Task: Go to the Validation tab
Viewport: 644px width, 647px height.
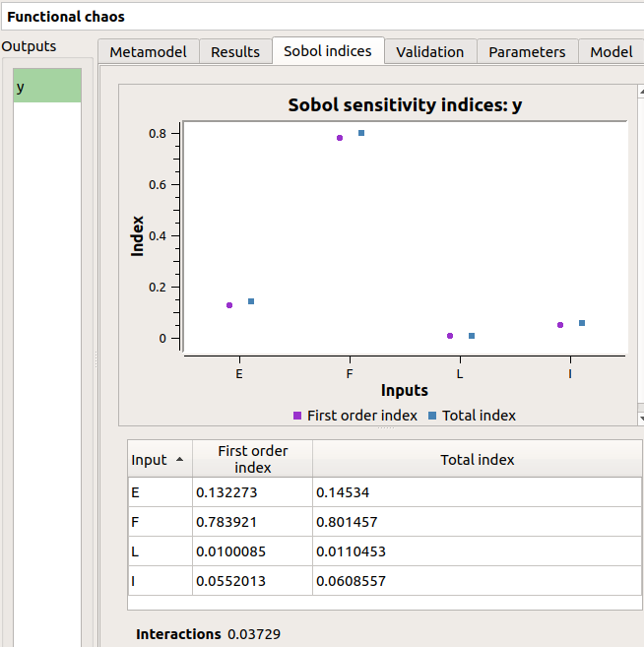Action: coord(429,52)
